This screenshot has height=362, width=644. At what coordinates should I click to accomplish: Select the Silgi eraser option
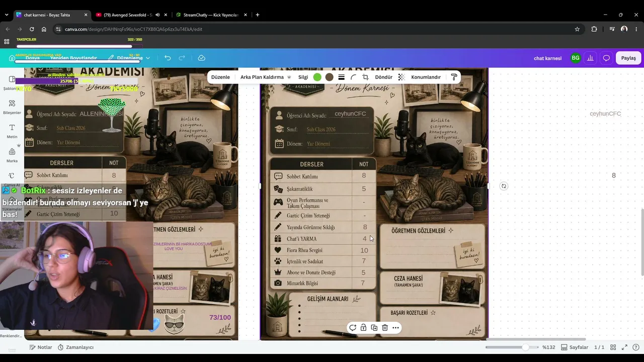click(303, 77)
